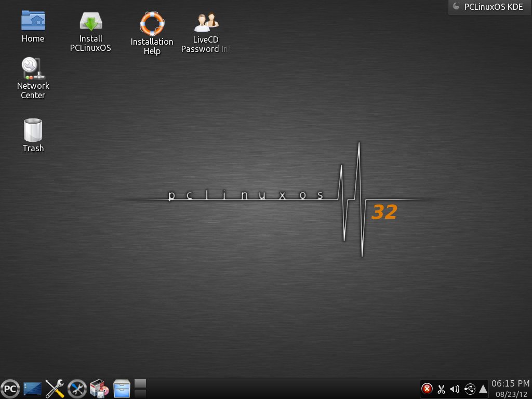The image size is (532, 399).
Task: Switch to the lower virtual desktop in pager
Action: (140, 394)
